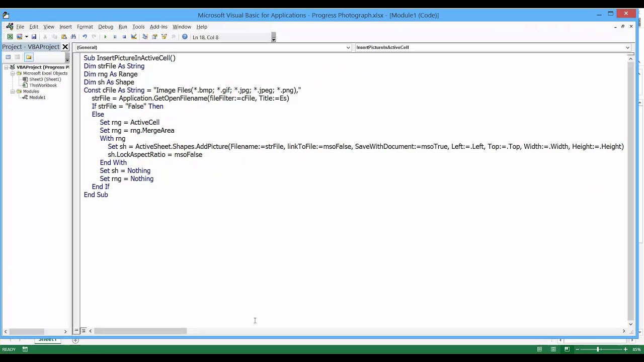Click the Reset stop icon
Viewport: 644px width, 362px height.
coord(124,37)
